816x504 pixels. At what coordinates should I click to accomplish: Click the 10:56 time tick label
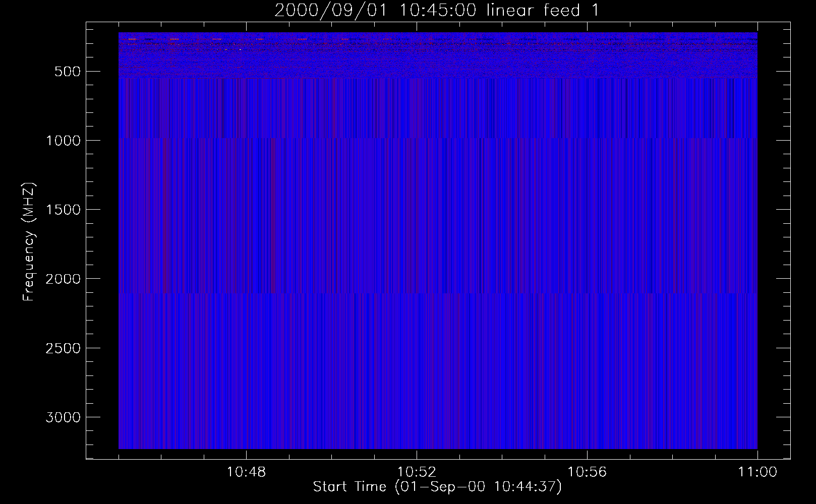pyautogui.click(x=587, y=472)
